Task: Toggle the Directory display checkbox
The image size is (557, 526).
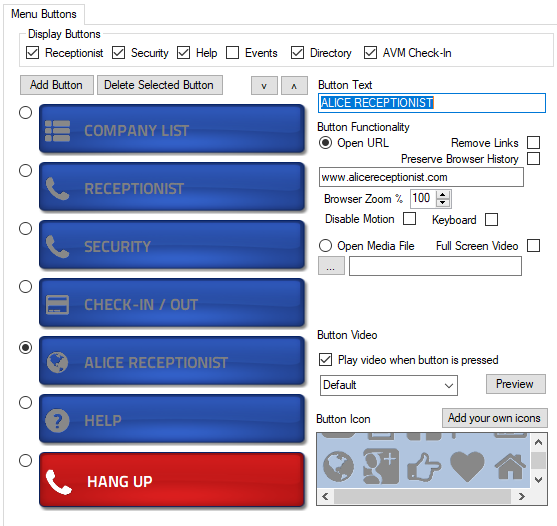Action: (x=297, y=53)
